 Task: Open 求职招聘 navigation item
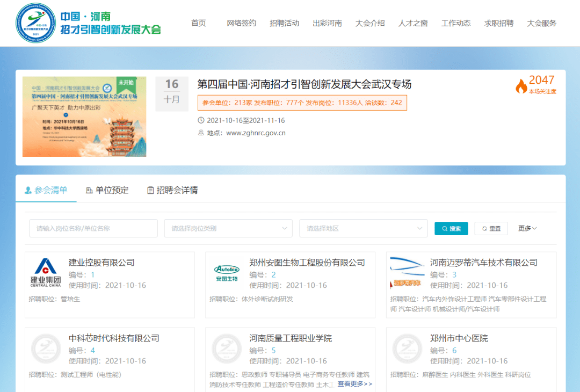(499, 23)
